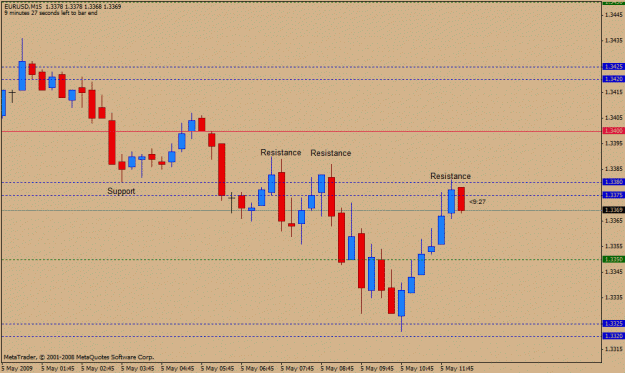Click the blue 1.3325 price level tag
Image resolution: width=625 pixels, height=373 pixels.
point(613,324)
